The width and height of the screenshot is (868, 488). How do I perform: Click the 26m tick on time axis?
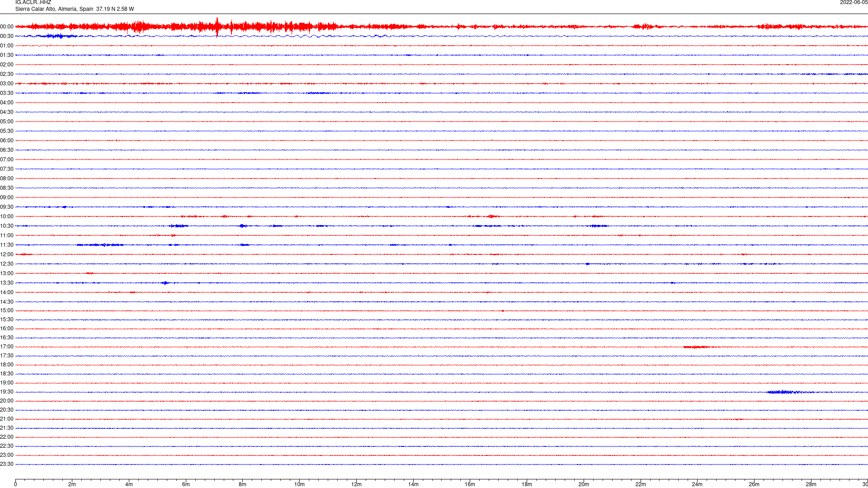(754, 484)
